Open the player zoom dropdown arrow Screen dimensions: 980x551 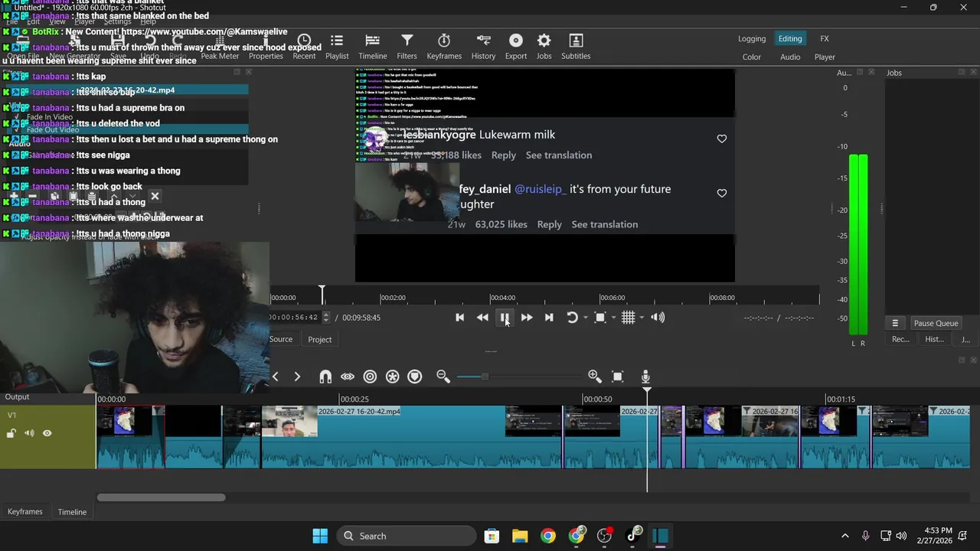613,318
